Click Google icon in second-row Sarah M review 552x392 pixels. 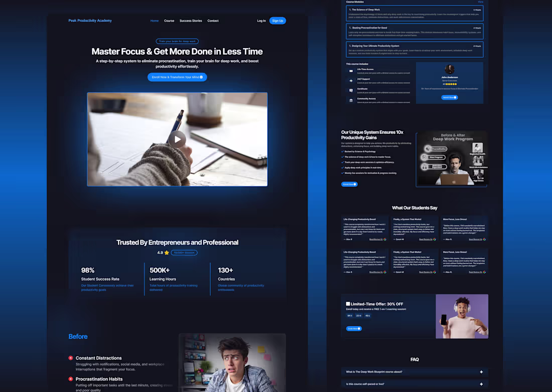tap(435, 272)
